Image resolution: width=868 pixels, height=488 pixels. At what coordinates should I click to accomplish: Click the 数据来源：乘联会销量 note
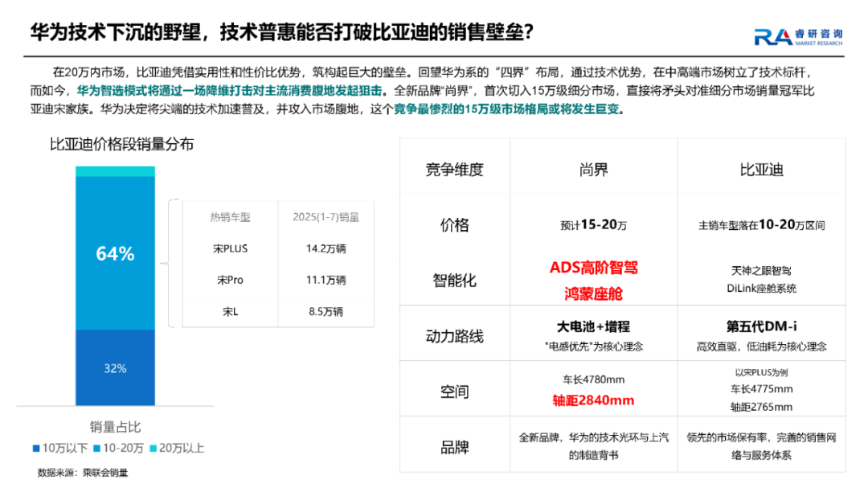tap(83, 473)
